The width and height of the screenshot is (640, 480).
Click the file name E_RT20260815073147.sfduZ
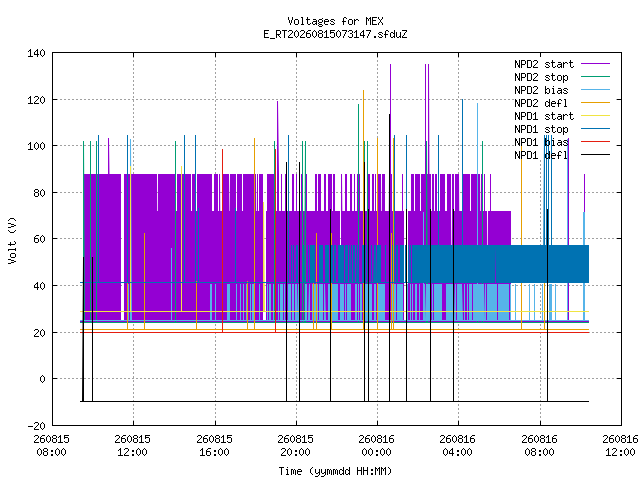point(335,34)
